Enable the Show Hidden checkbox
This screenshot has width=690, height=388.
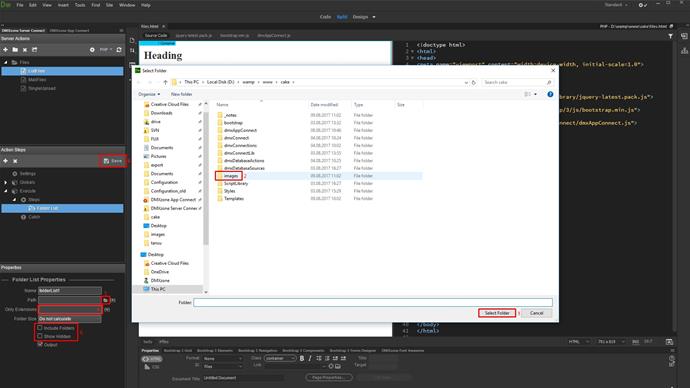point(40,336)
